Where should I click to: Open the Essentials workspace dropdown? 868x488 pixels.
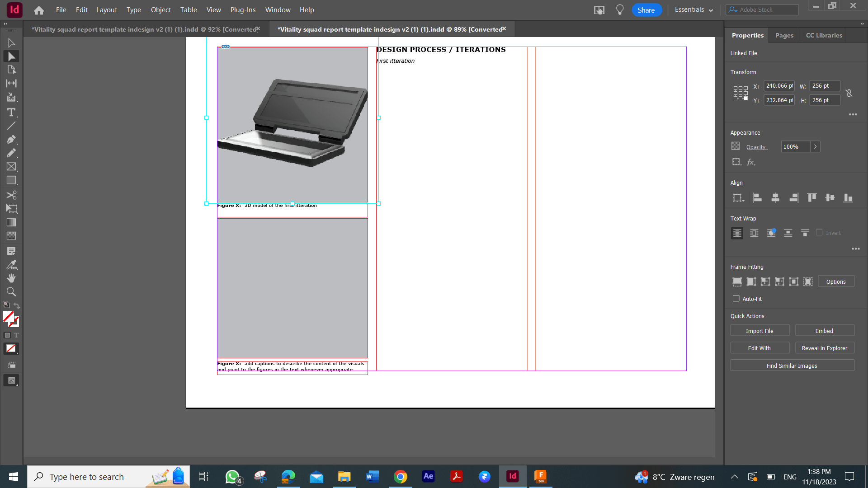(694, 9)
